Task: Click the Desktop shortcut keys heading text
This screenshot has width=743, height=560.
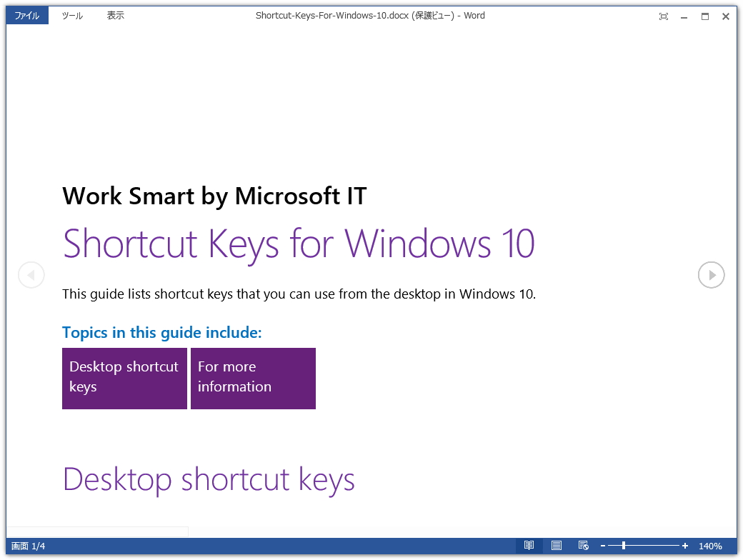Action: pyautogui.click(x=209, y=479)
